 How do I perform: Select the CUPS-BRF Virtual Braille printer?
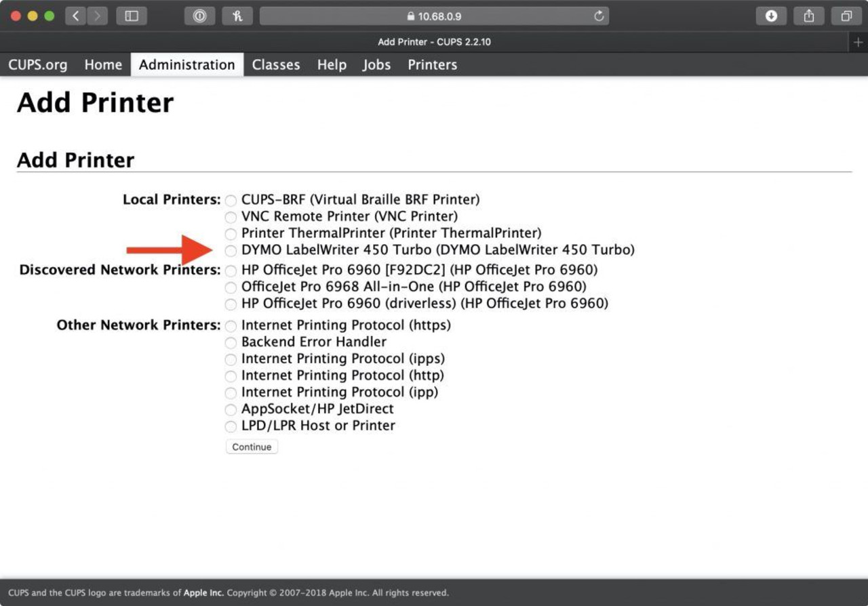pos(231,201)
